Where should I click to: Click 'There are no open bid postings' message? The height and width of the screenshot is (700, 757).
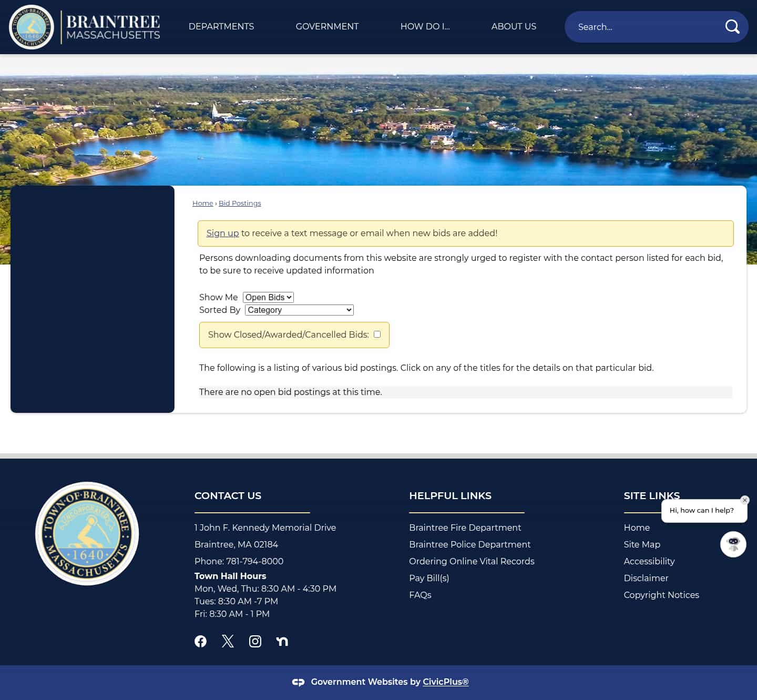point(291,392)
